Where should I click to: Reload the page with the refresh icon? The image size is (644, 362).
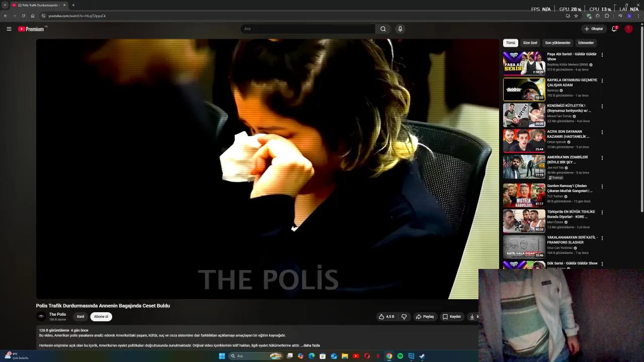(x=23, y=16)
